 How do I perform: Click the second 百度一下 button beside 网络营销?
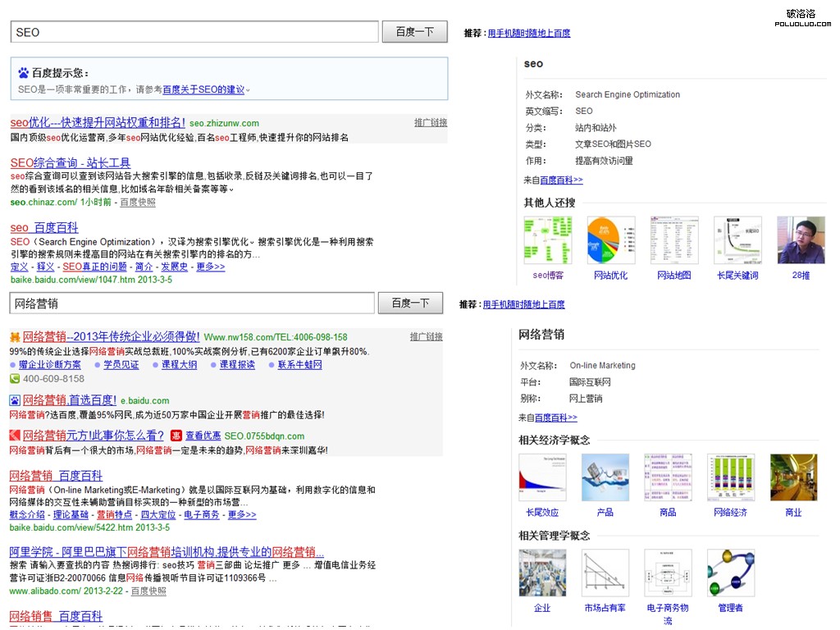coord(410,303)
